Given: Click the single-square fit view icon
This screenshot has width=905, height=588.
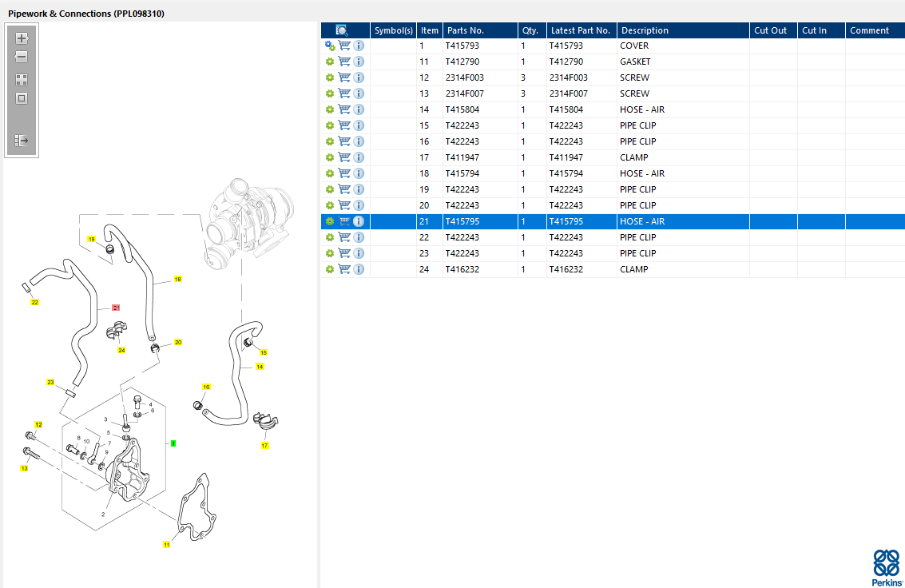Looking at the screenshot, I should point(22,99).
